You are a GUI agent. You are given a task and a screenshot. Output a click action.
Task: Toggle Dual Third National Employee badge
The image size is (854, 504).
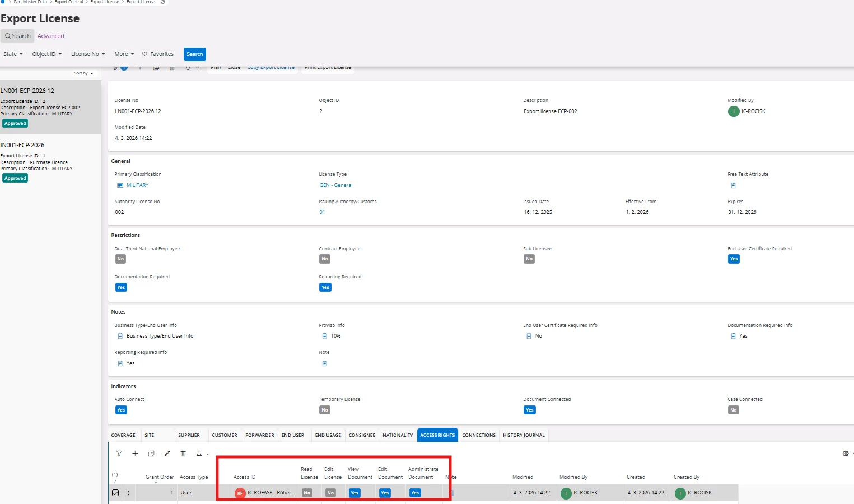(x=120, y=259)
